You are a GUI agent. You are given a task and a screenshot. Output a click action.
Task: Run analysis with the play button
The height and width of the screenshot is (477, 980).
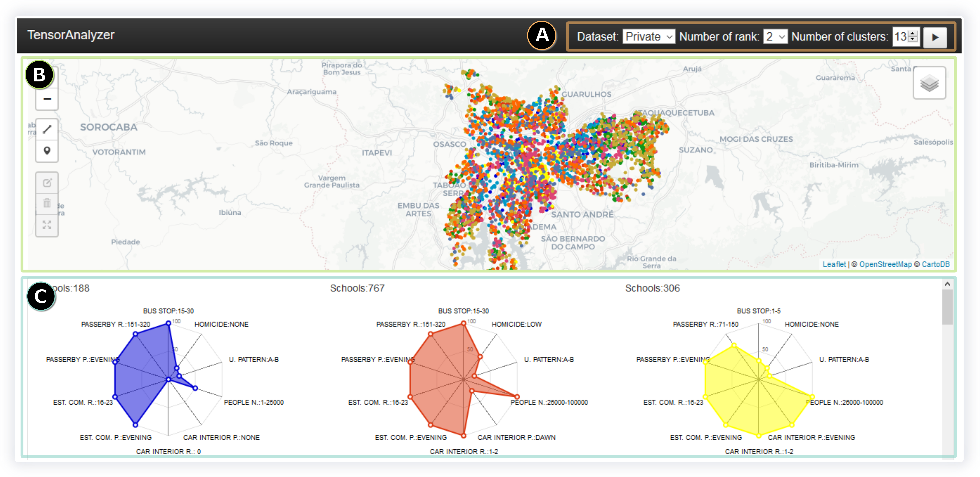[x=935, y=37]
